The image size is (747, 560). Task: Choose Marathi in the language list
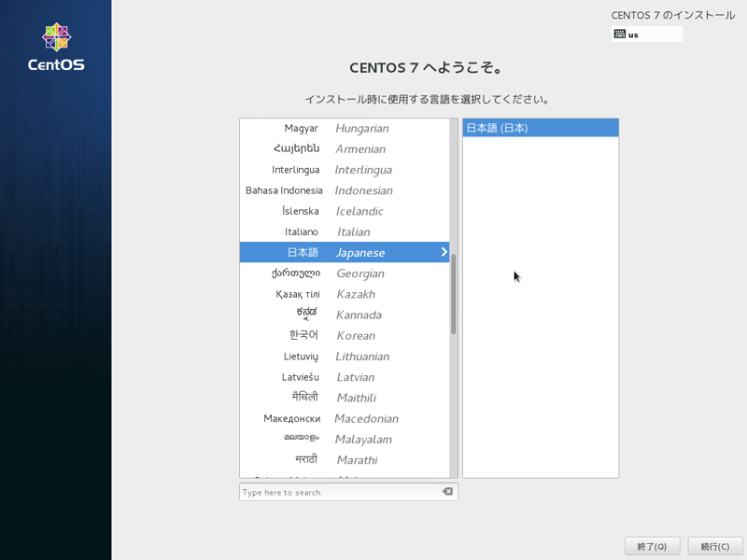[345, 459]
